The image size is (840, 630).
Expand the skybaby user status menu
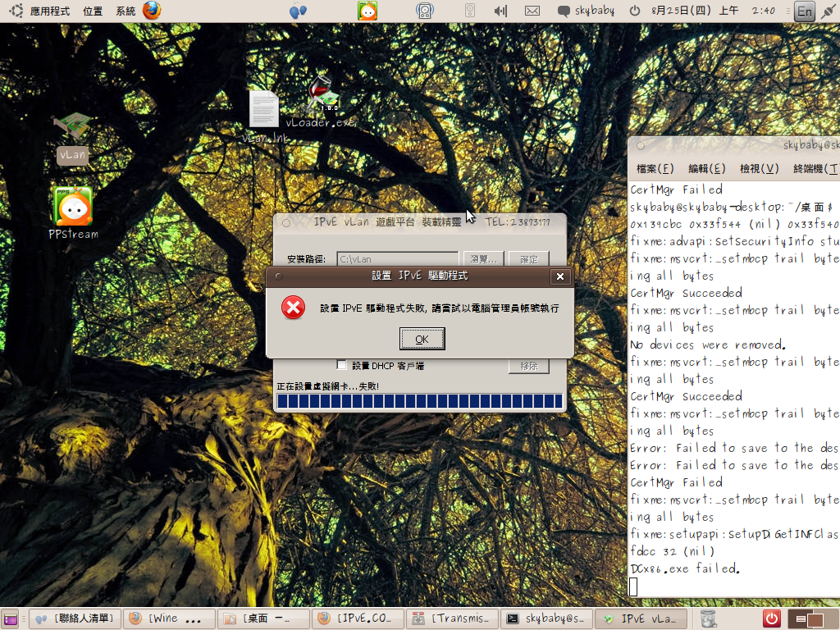586,11
